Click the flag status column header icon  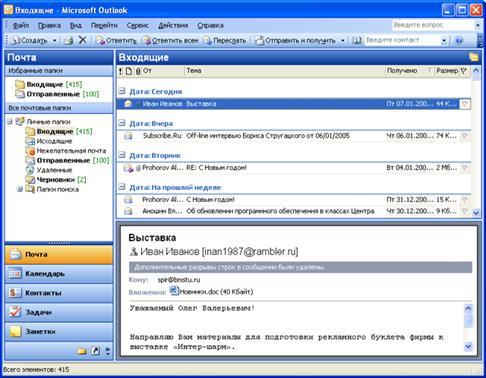pos(464,71)
